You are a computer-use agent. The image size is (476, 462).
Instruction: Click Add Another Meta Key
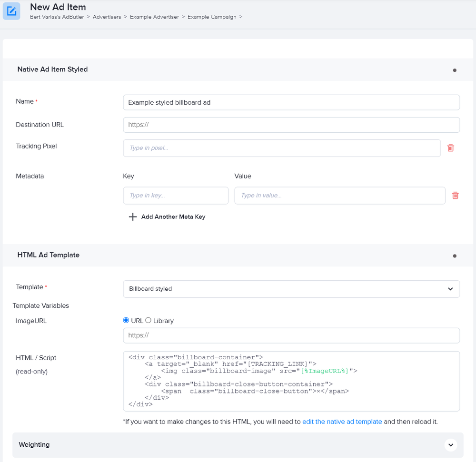click(x=173, y=216)
